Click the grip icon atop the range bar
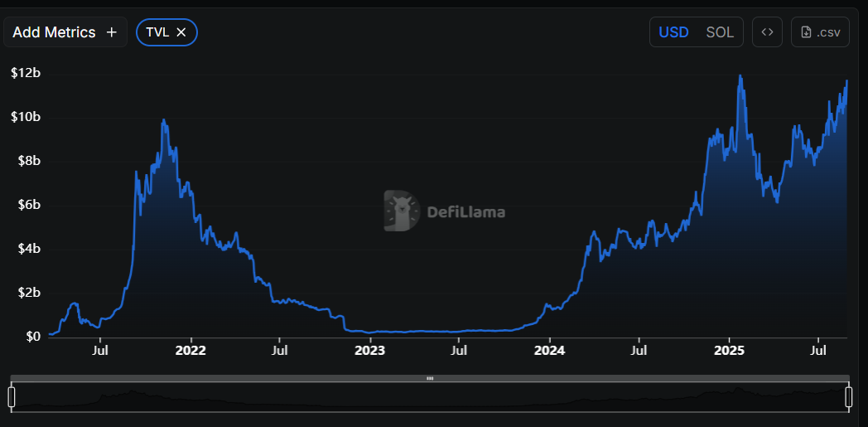Image resolution: width=868 pixels, height=427 pixels. (430, 378)
